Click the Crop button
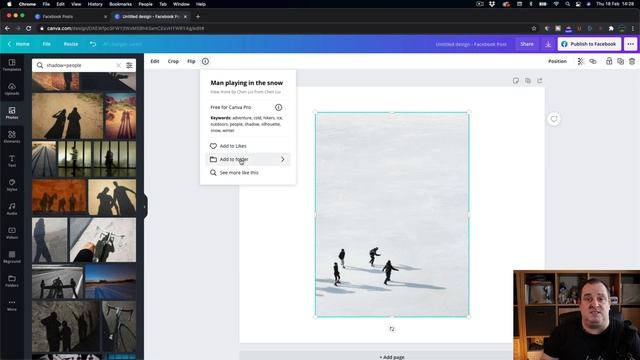640x360 pixels. pyautogui.click(x=173, y=61)
